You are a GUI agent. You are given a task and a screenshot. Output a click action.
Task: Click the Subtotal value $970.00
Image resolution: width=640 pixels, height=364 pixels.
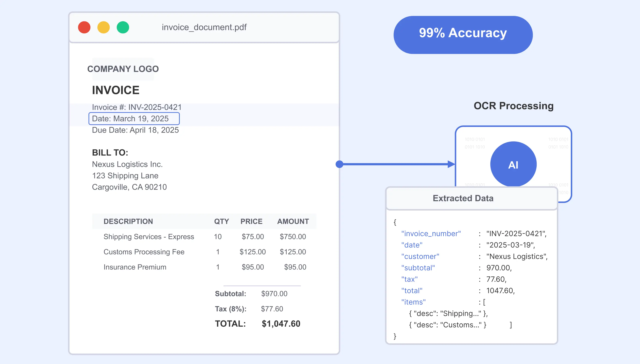274,293
